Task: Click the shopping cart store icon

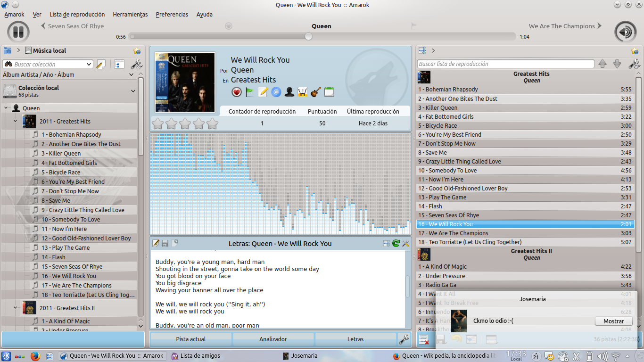Action: (x=303, y=92)
